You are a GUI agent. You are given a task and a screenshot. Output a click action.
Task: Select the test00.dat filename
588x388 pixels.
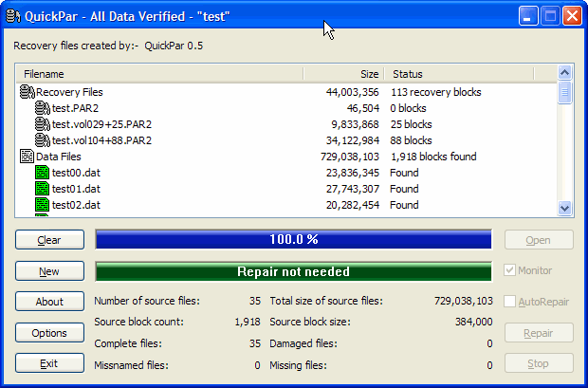click(x=76, y=173)
